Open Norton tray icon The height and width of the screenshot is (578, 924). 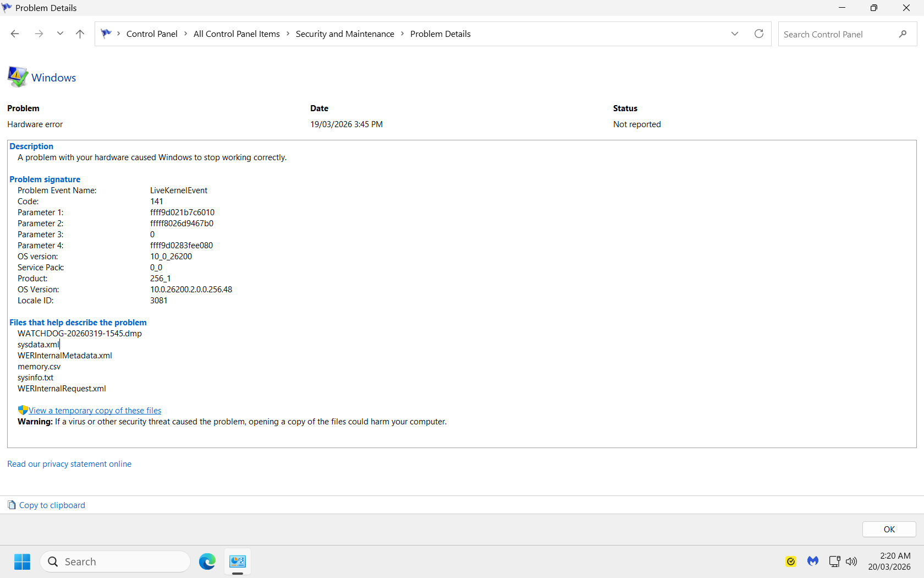[x=790, y=561]
